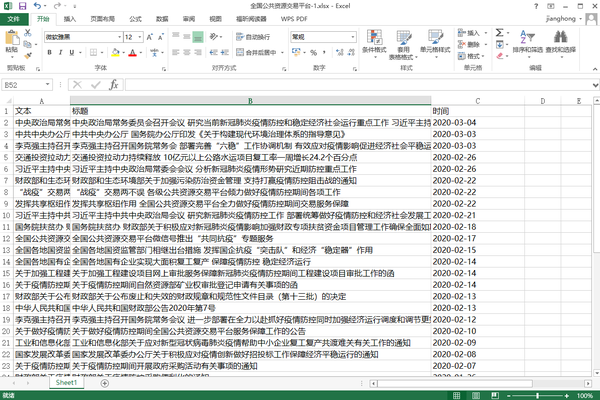Switch to the 公式 (Formulas) tab

click(x=135, y=19)
